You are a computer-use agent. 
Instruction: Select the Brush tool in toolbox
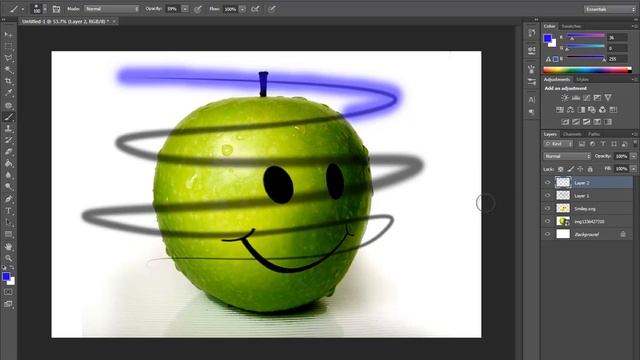8,117
